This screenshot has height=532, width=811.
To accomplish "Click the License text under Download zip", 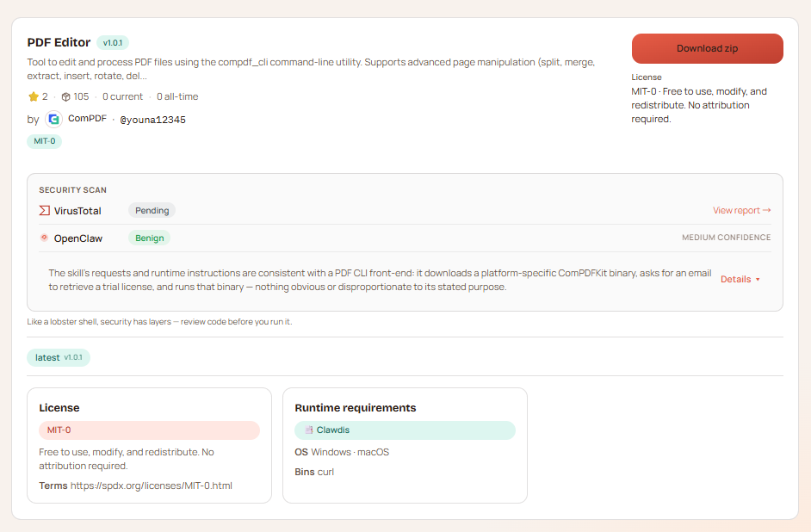I will (x=699, y=105).
